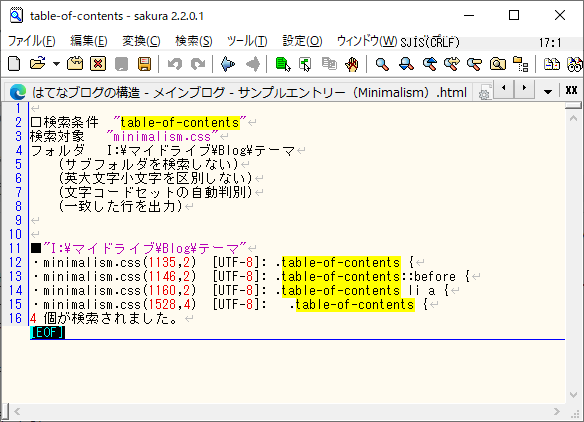The image size is (584, 422).
Task: Click the green document tag-jump icon
Action: click(283, 64)
